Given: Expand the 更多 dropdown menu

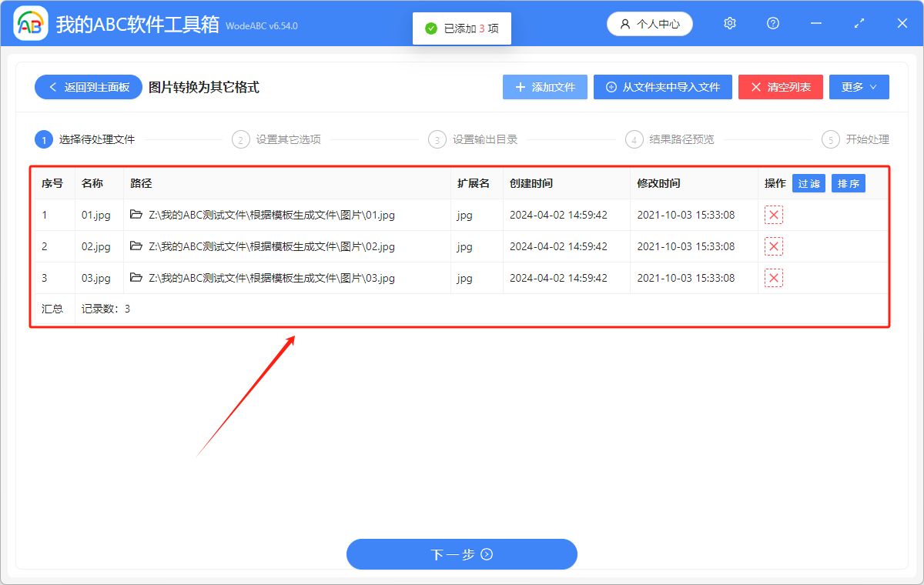Looking at the screenshot, I should 859,87.
